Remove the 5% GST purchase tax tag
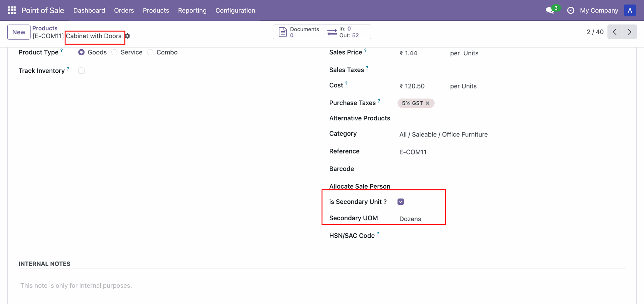Image resolution: width=644 pixels, height=304 pixels. (427, 103)
